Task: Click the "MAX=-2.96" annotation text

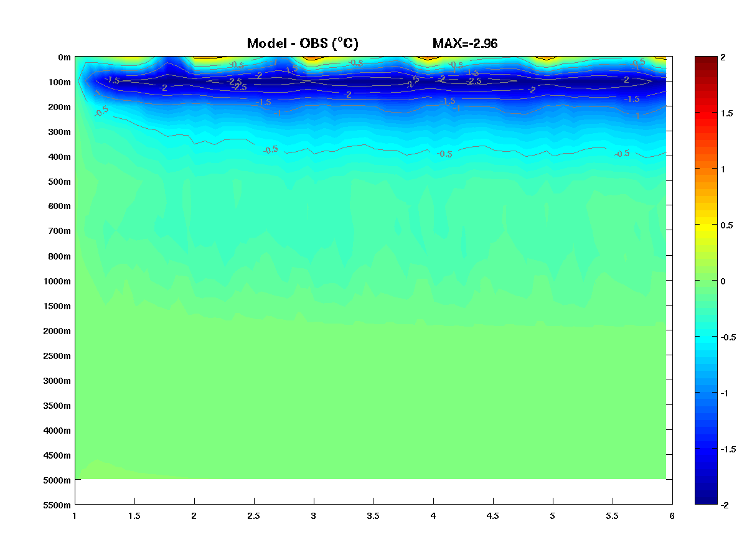Action: tap(465, 44)
